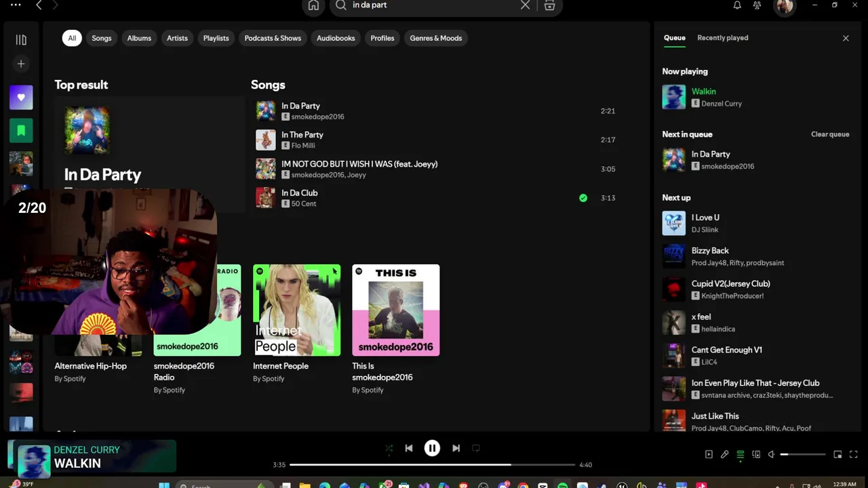Open Liked Songs heart tile in sidebar
The height and width of the screenshot is (488, 868).
21,98
